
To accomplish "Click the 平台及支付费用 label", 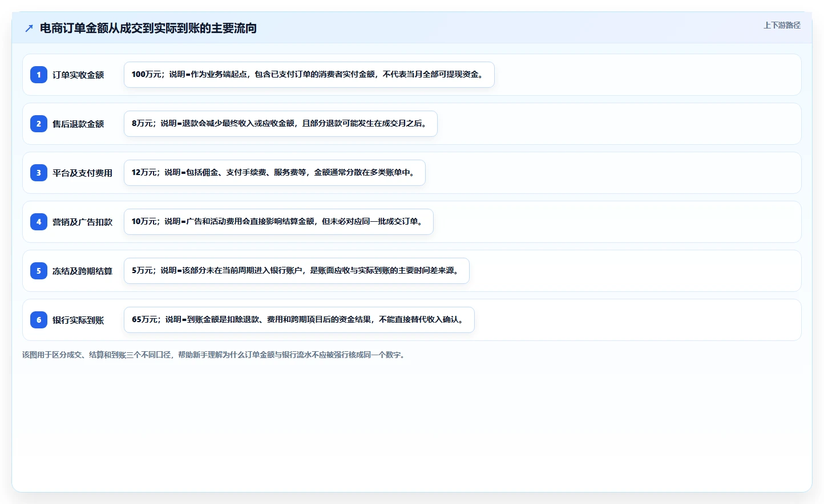I will 82,173.
